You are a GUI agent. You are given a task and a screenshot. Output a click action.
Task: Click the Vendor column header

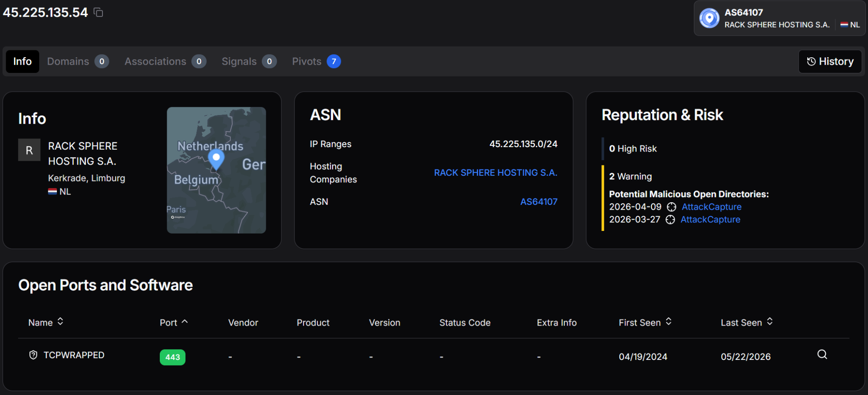[243, 323]
